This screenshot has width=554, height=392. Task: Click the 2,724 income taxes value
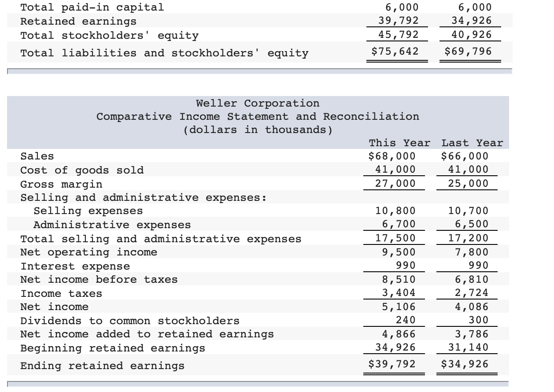tap(472, 293)
